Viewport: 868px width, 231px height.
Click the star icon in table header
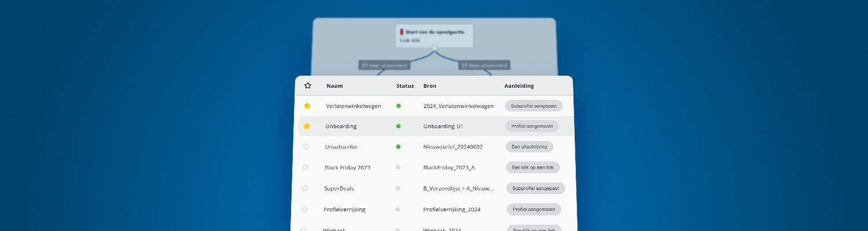click(308, 85)
